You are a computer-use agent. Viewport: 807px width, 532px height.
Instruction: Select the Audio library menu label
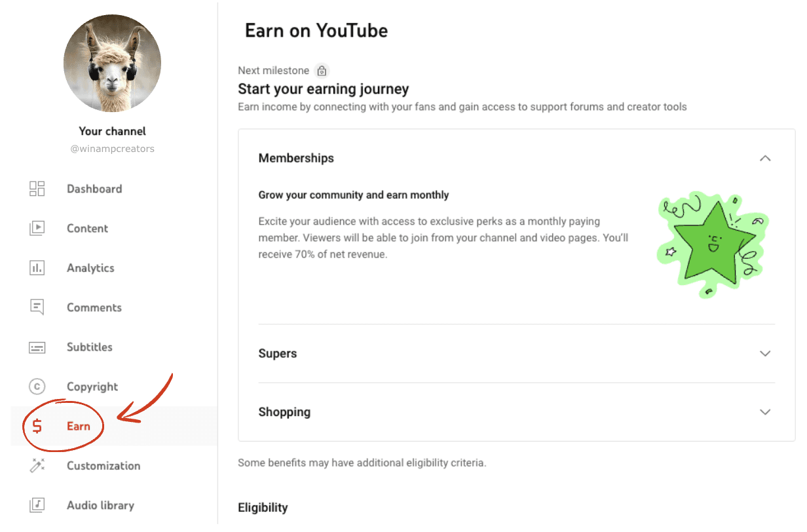100,505
